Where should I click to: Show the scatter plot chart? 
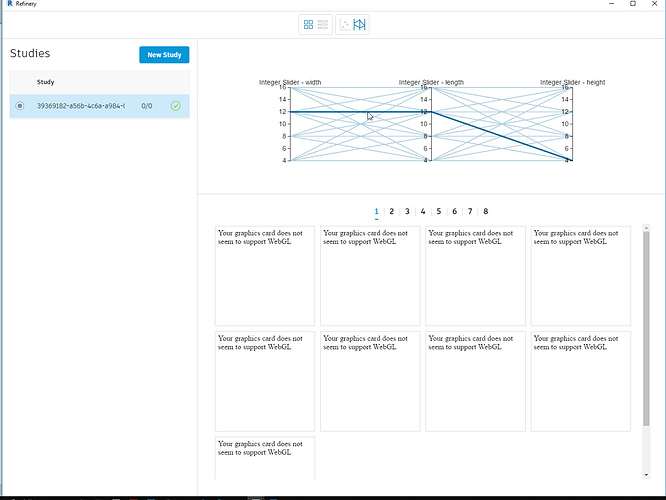pos(345,25)
